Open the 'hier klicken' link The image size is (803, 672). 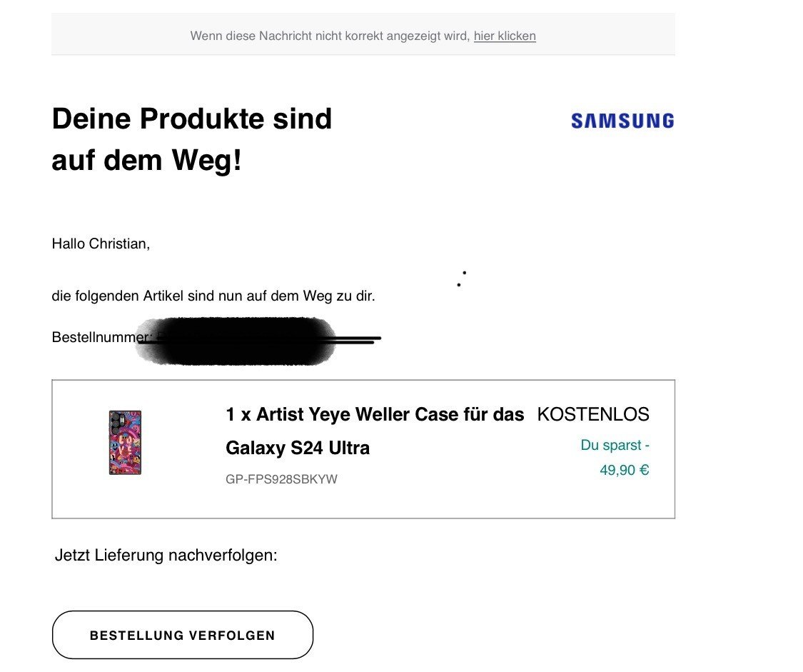click(505, 36)
